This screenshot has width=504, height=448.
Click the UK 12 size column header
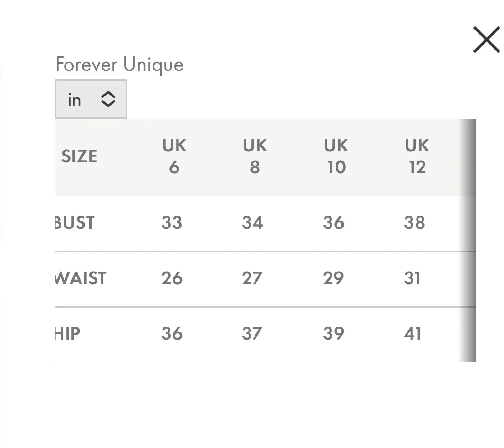point(417,156)
